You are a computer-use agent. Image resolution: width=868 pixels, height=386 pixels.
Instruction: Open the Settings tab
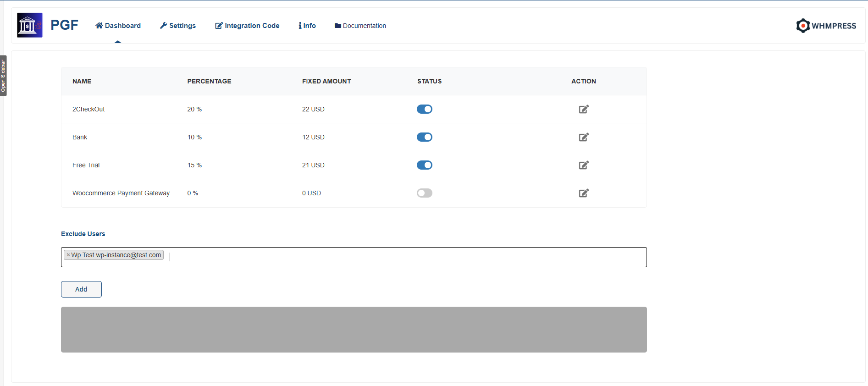click(x=178, y=26)
